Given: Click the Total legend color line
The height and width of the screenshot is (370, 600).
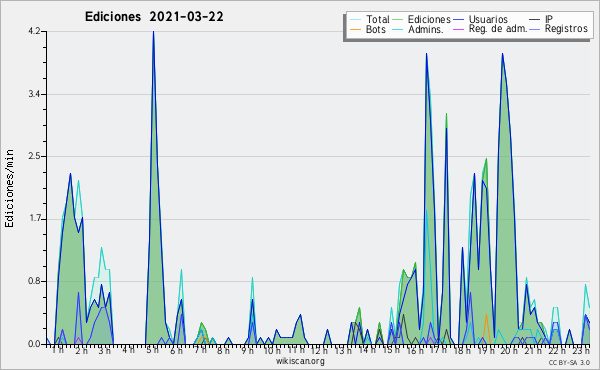Looking at the screenshot, I should coord(355,20).
